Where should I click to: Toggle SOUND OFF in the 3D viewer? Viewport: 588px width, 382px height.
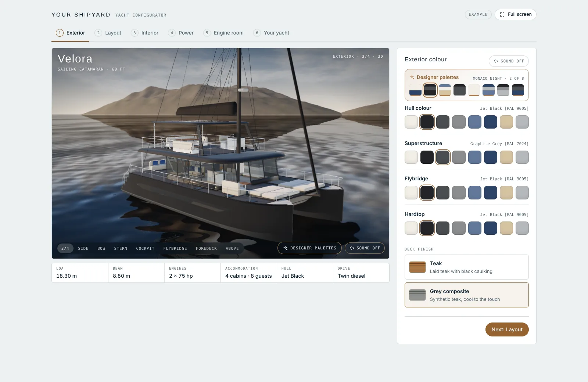[x=365, y=248]
